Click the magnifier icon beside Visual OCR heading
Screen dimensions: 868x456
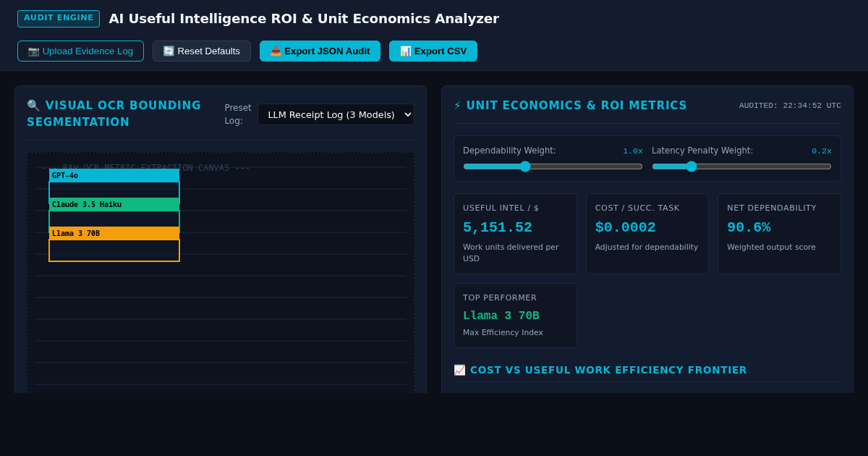tap(33, 106)
